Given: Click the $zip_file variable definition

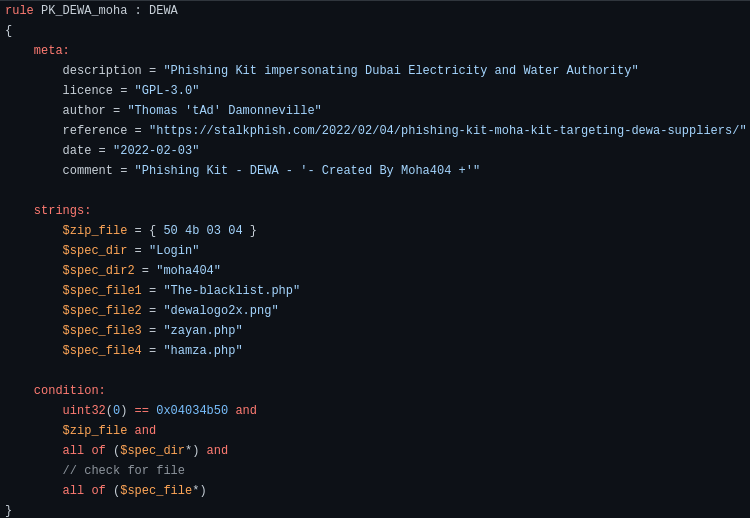Looking at the screenshot, I should 94,231.
